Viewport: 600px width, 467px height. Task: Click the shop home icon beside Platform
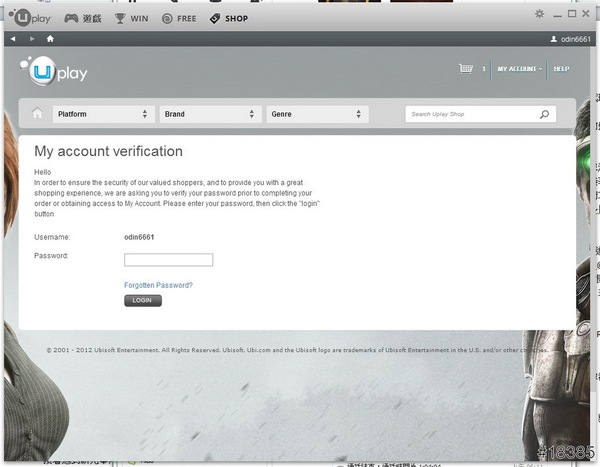pos(38,114)
